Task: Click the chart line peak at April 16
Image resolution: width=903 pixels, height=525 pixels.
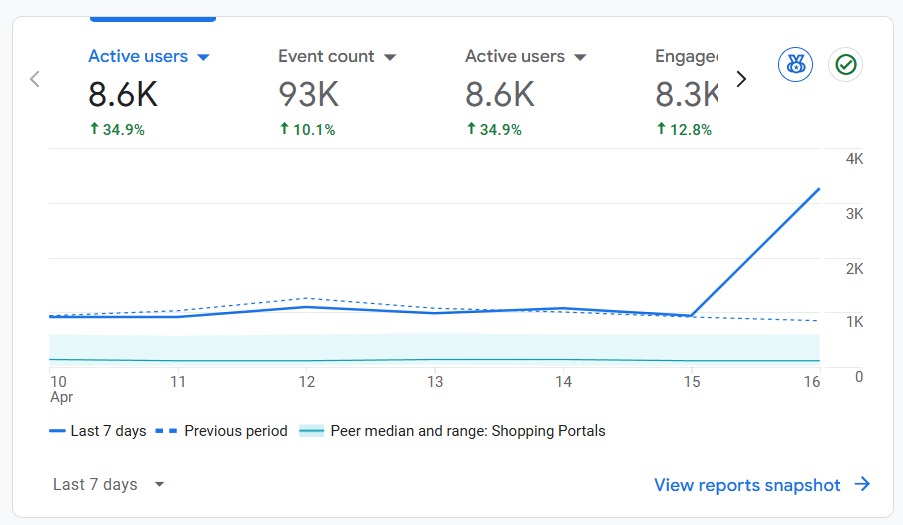Action: (819, 189)
